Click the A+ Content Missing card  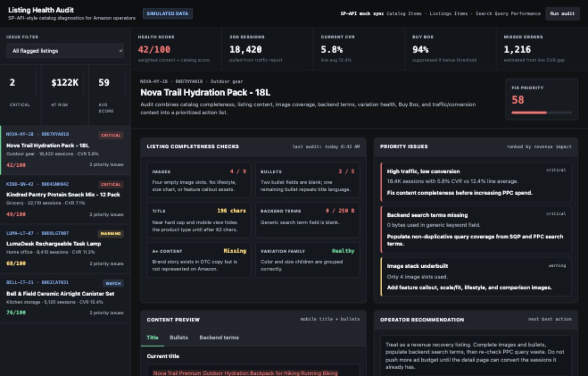(199, 260)
